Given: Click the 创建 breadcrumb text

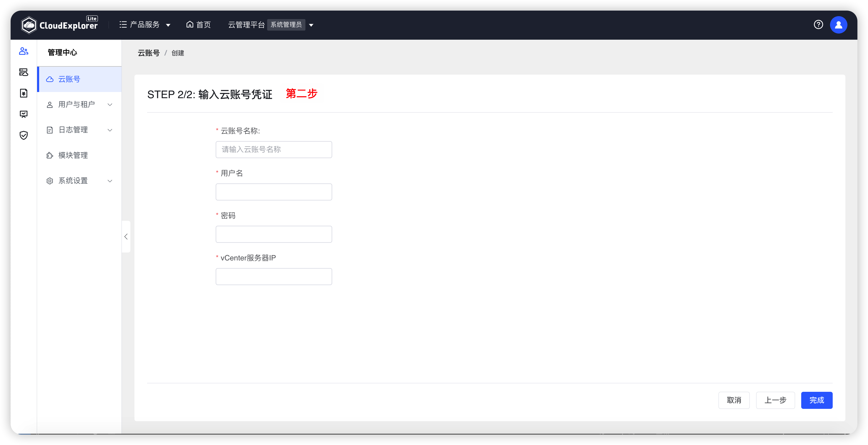Looking at the screenshot, I should [178, 53].
